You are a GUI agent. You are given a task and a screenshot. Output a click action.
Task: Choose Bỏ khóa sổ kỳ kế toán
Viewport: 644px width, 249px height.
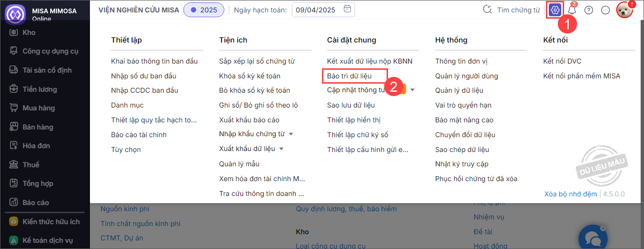255,90
